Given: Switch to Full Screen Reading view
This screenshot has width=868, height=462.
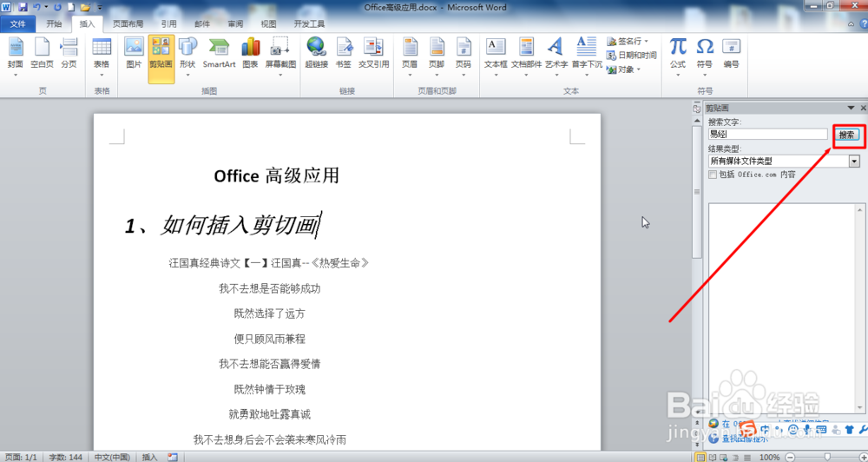Looking at the screenshot, I should 713,457.
